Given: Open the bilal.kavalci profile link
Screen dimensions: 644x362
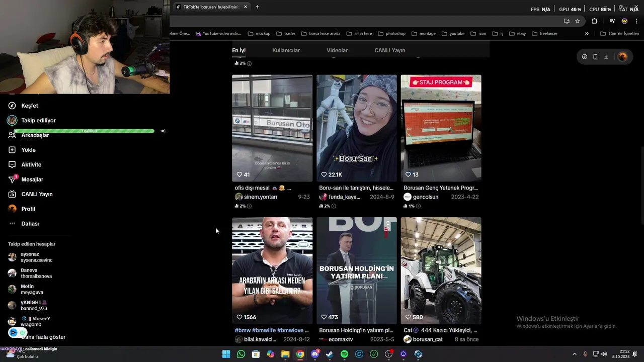Looking at the screenshot, I should click(x=260, y=339).
